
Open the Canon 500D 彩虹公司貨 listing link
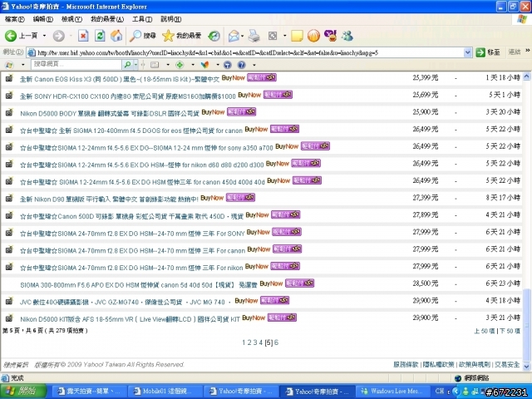click(x=131, y=216)
